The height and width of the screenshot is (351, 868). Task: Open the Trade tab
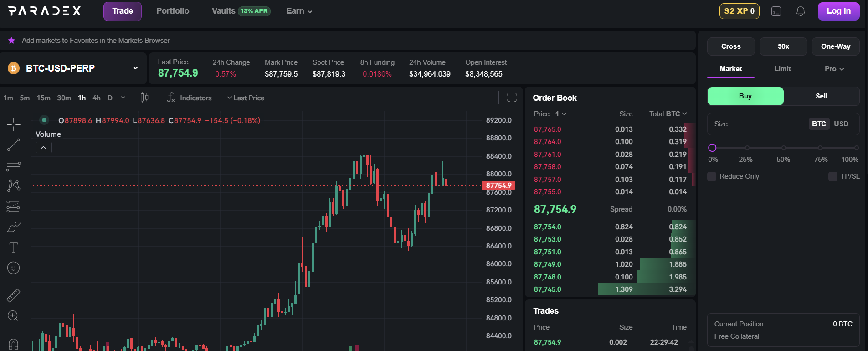tap(123, 11)
